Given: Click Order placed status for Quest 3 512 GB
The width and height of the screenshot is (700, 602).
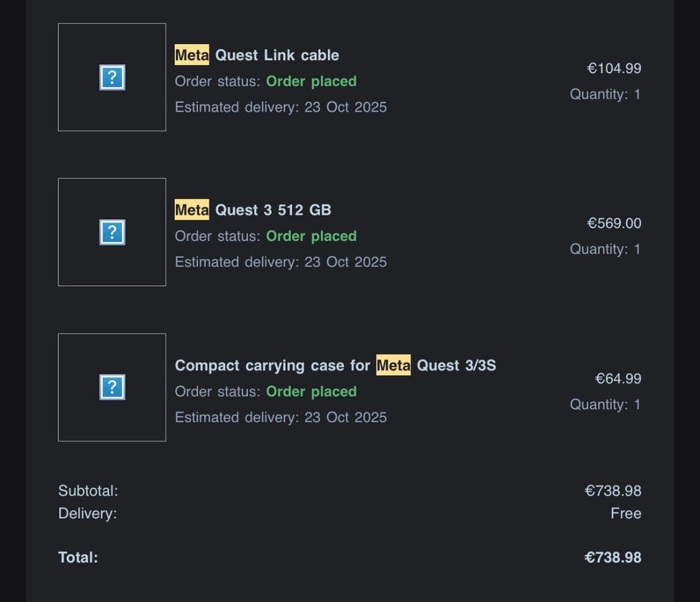Looking at the screenshot, I should coord(311,236).
